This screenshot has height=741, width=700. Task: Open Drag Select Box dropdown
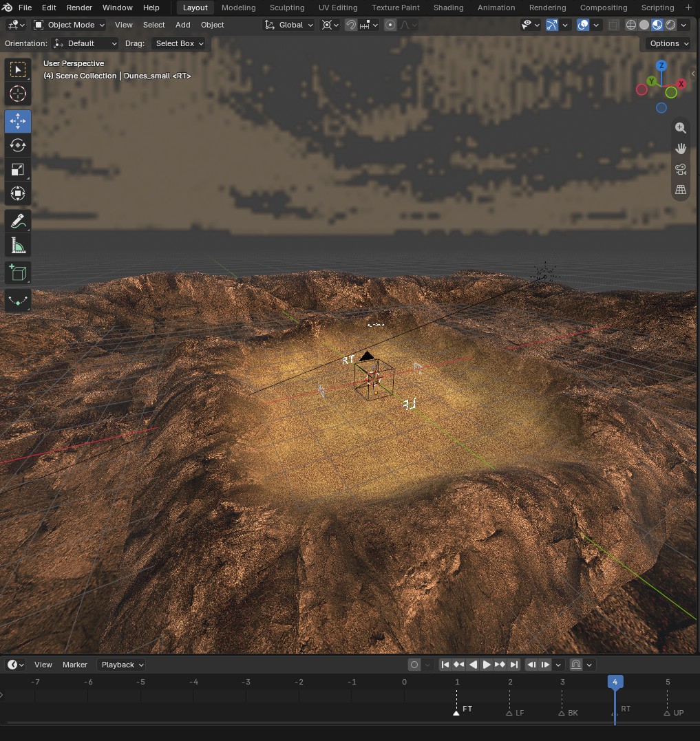178,43
